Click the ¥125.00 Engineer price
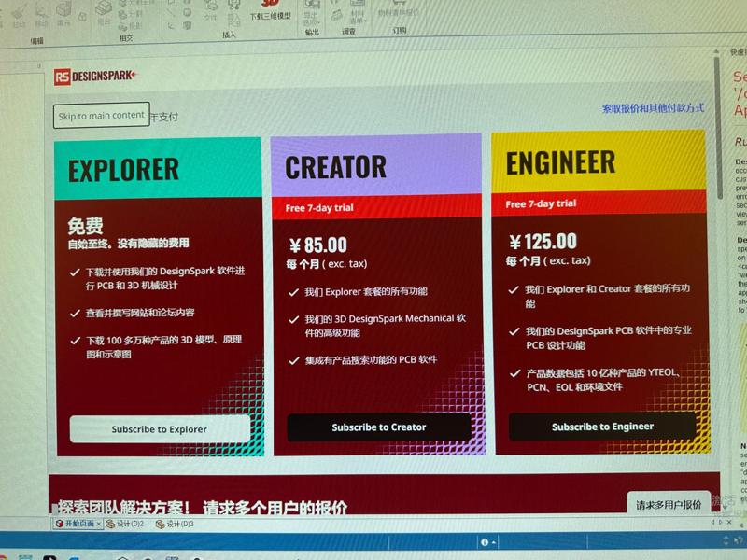This screenshot has height=560, width=747. 543,242
